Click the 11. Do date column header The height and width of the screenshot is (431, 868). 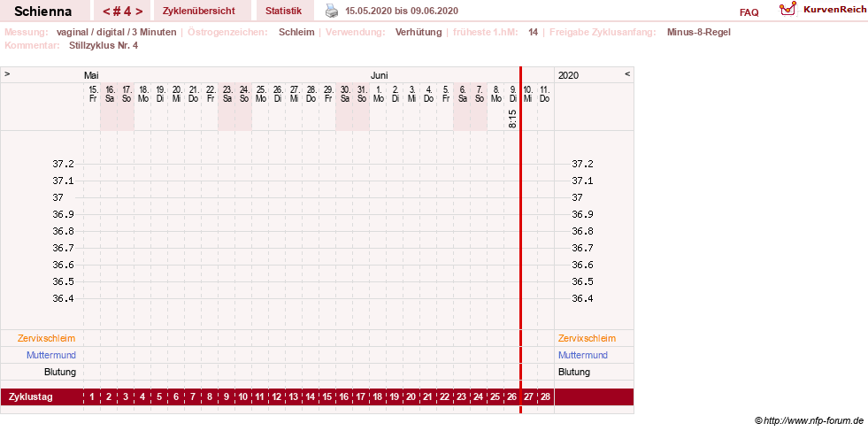(x=545, y=94)
